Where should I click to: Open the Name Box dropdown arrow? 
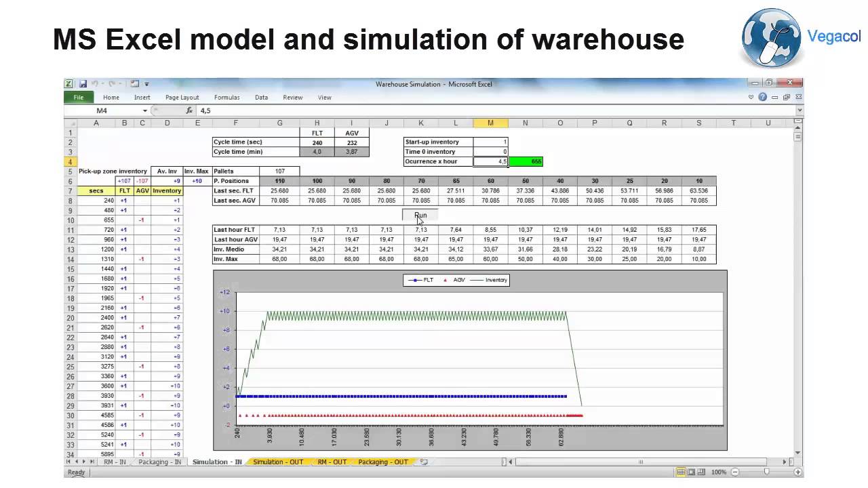pos(144,110)
